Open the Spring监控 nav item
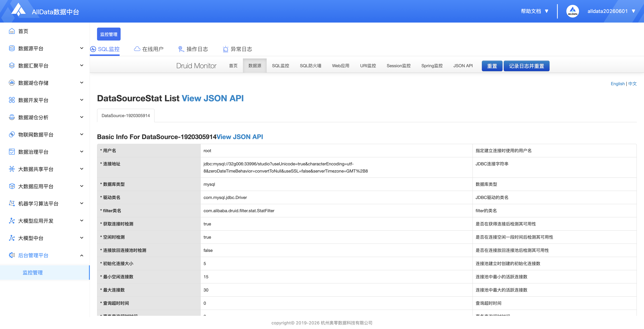 pos(432,66)
